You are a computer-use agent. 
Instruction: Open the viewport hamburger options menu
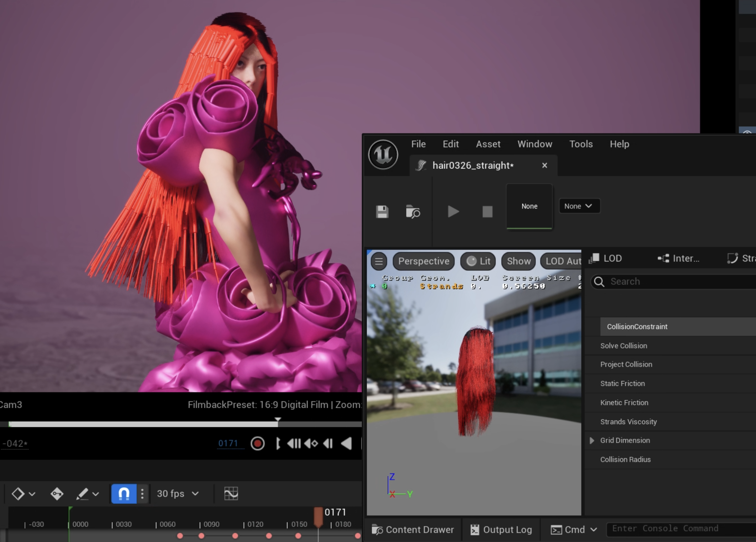point(379,261)
